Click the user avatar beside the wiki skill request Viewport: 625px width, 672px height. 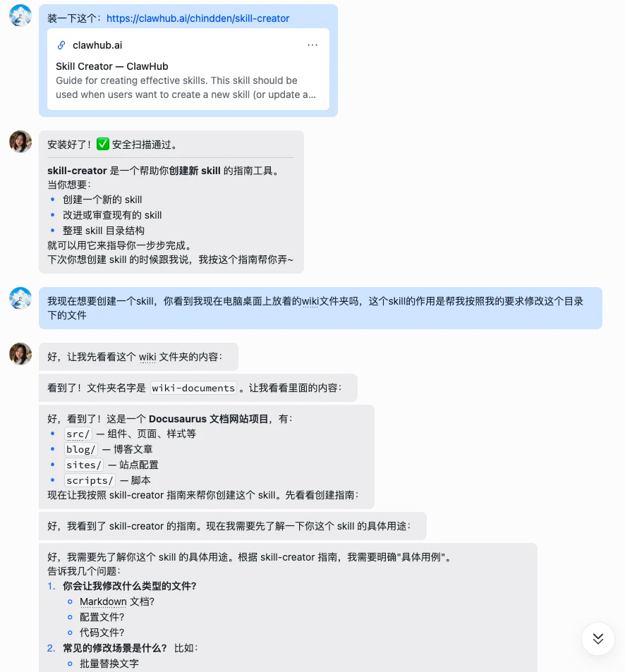pos(20,298)
